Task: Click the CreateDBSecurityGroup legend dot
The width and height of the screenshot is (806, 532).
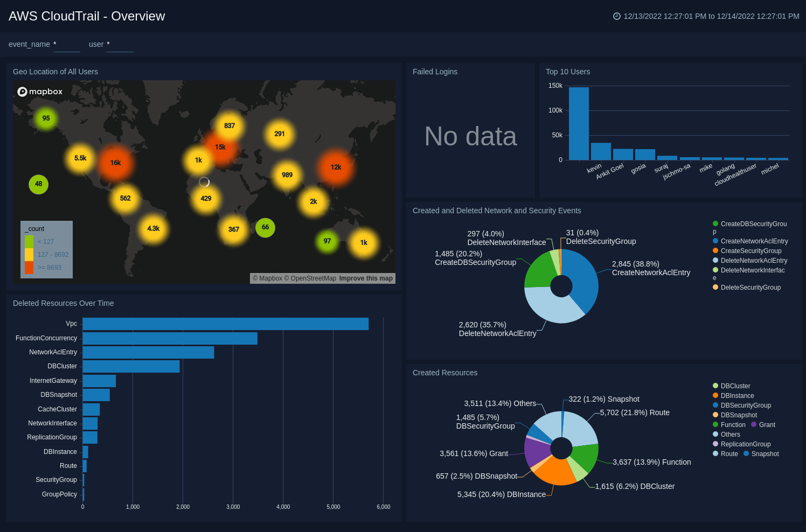Action: coord(715,224)
